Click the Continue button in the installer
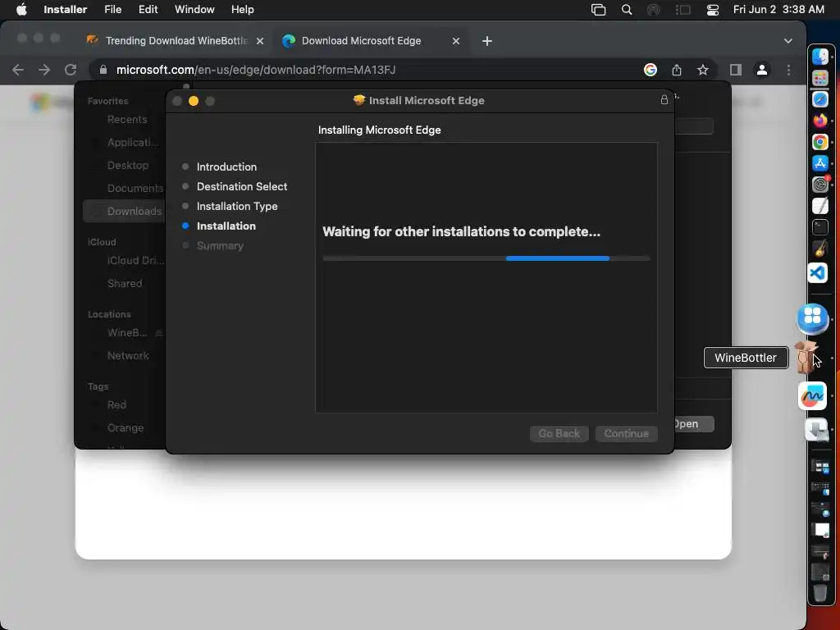Viewport: 840px width, 630px height. pyautogui.click(x=626, y=433)
